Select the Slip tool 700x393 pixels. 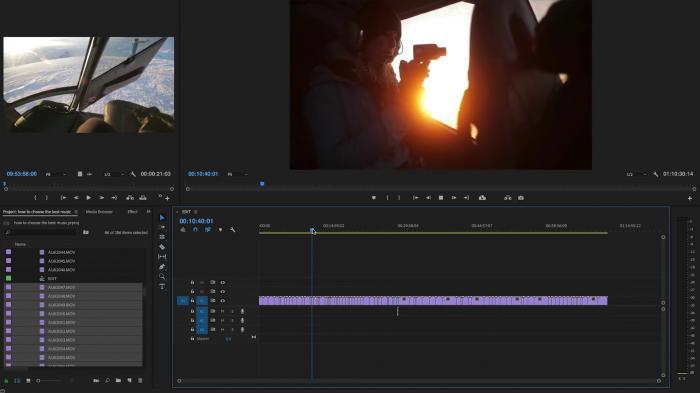162,257
